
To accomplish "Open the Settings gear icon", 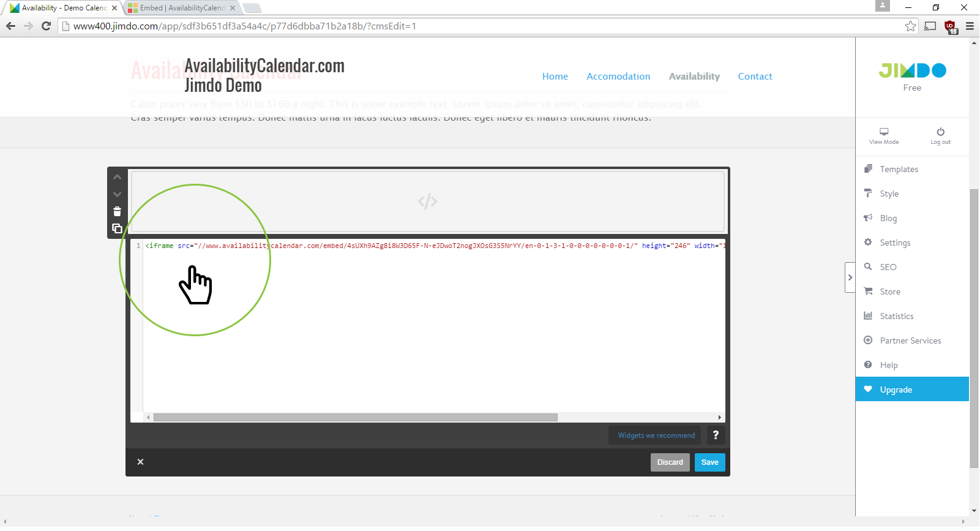I will 868,242.
